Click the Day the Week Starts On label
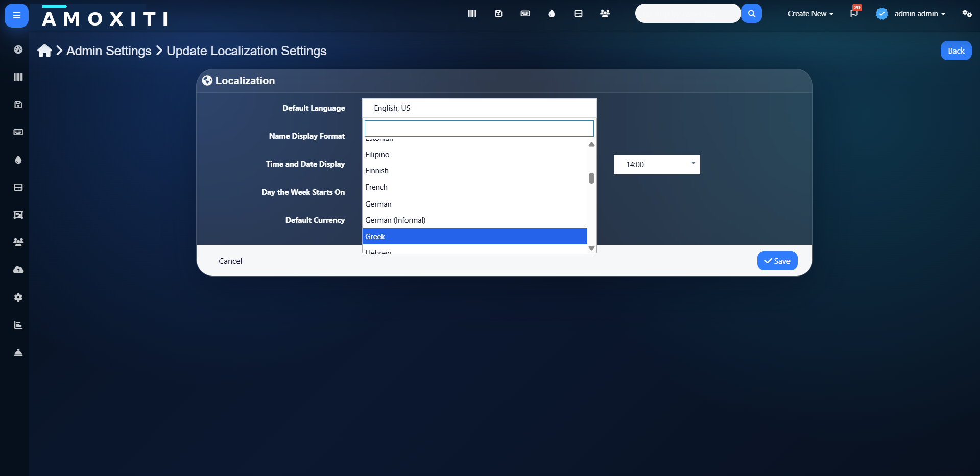 click(303, 192)
